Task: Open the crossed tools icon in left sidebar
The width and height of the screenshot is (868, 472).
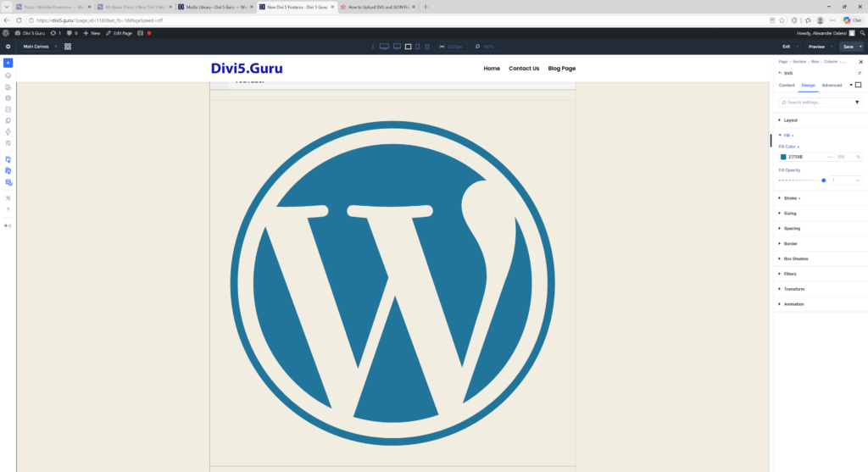Action: 8,198
